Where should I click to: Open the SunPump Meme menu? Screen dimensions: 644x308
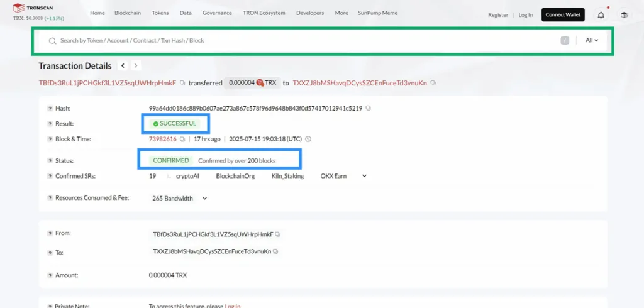pos(378,13)
